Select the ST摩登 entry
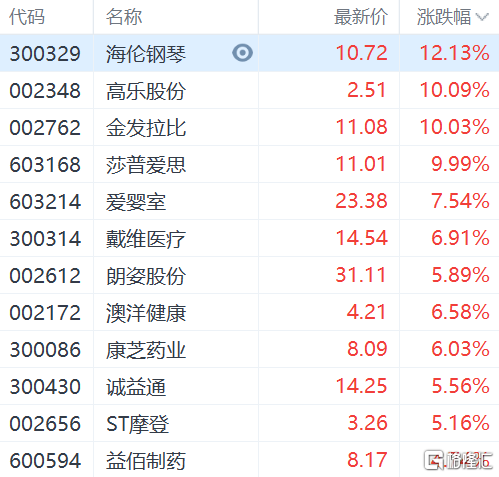Viewport: 499px width, 477px height. pos(137,424)
